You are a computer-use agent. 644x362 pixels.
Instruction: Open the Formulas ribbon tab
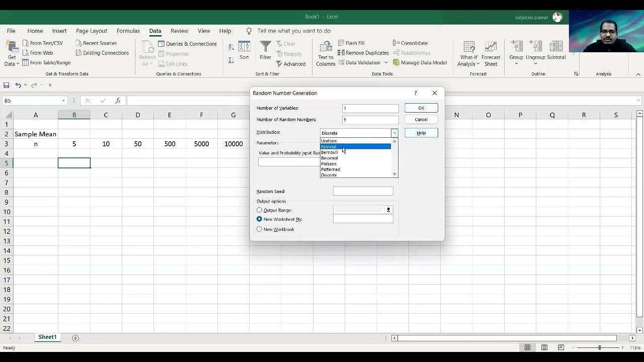[x=128, y=31]
